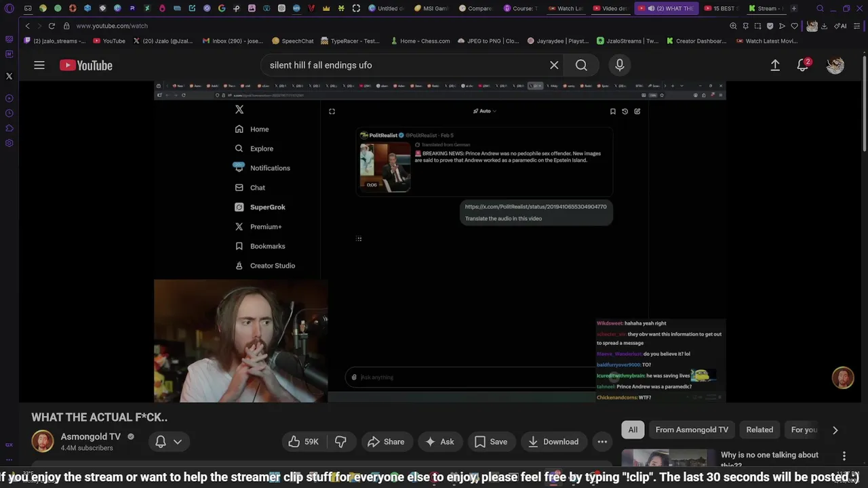The width and height of the screenshot is (868, 488).
Task: Go to the YouTube home logo
Action: [x=85, y=65]
